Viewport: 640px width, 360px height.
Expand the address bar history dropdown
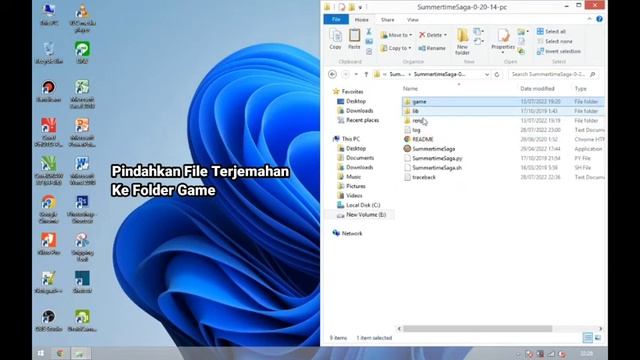(487, 75)
